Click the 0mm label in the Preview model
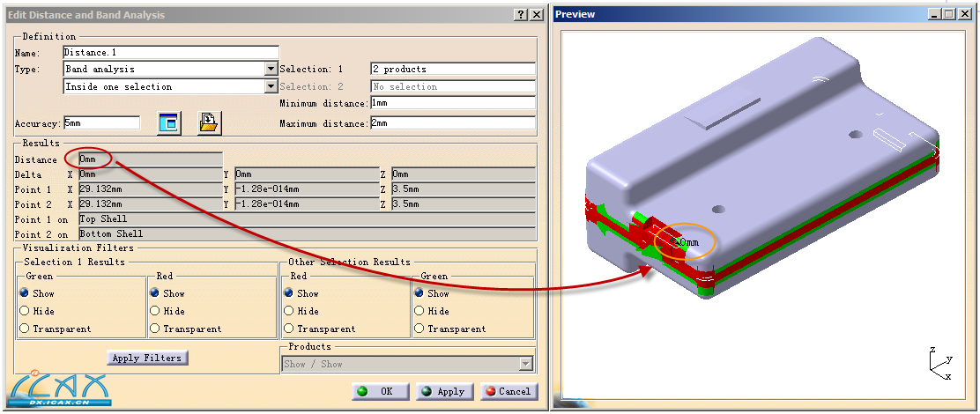 [x=687, y=242]
